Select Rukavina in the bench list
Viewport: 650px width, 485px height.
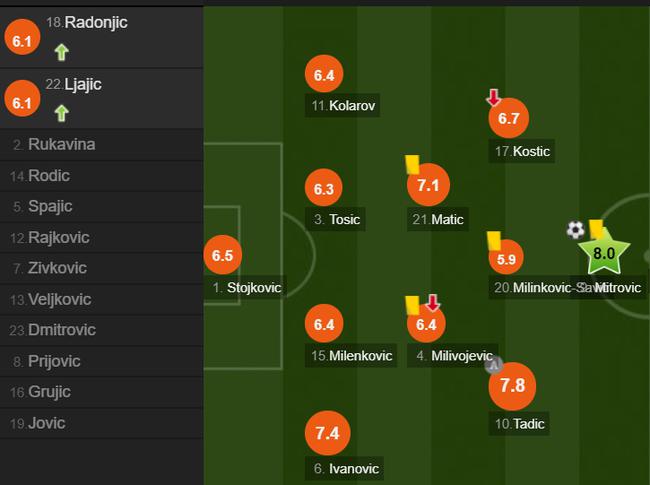[x=102, y=144]
